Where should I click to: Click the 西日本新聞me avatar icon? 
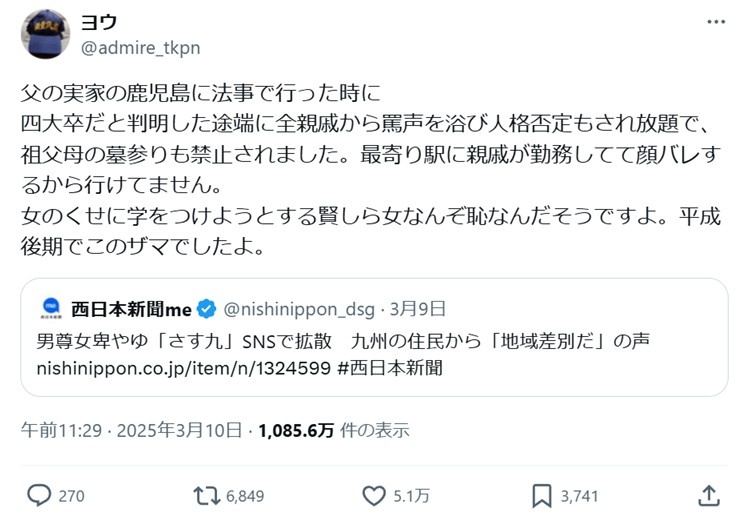(x=51, y=308)
